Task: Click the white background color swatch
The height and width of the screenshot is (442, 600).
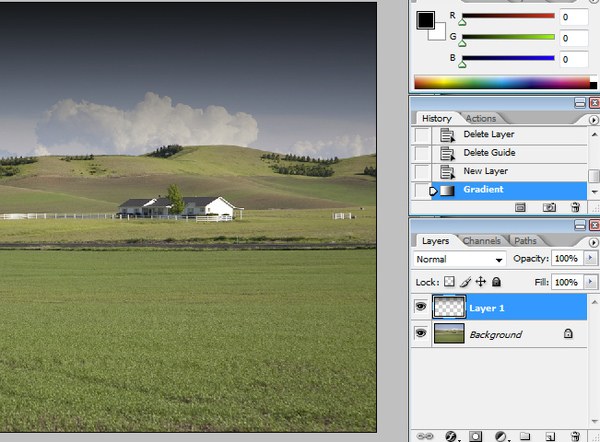Action: coord(440,34)
